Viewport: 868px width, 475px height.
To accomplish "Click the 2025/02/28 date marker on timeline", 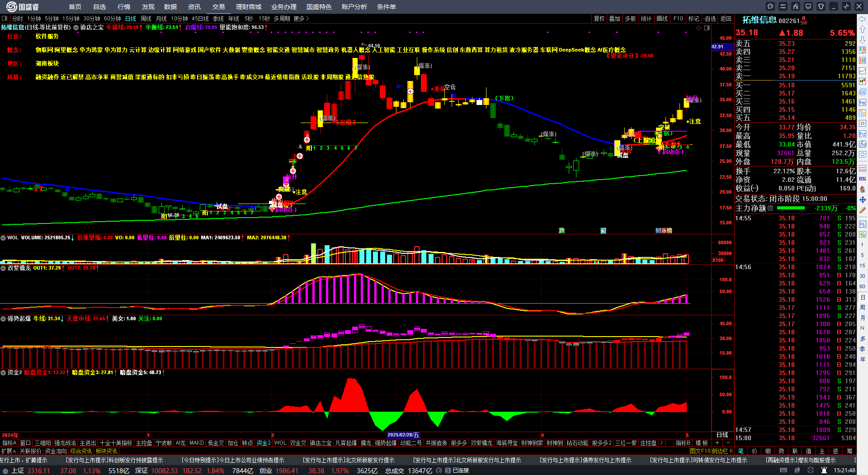I will (x=403, y=435).
